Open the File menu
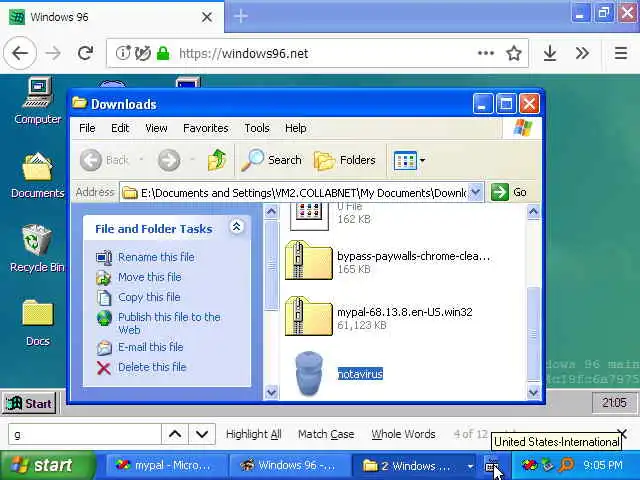Viewport: 640px width, 480px height. click(x=87, y=128)
